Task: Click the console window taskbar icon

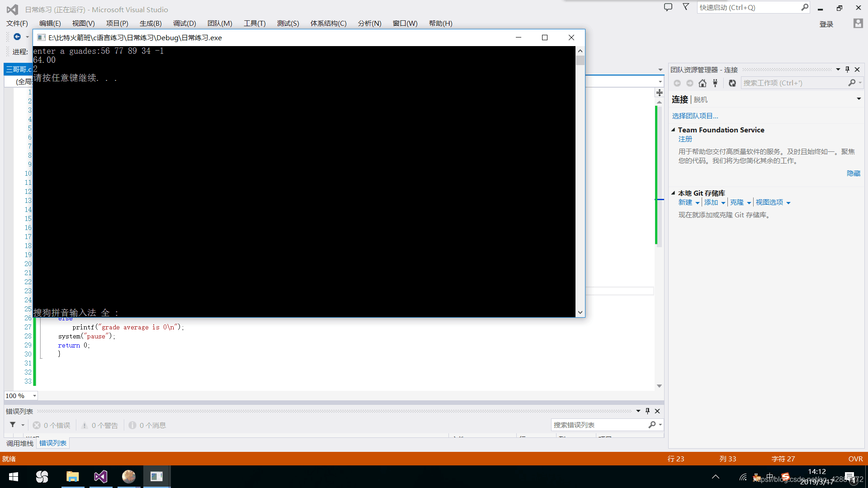Action: 156,477
